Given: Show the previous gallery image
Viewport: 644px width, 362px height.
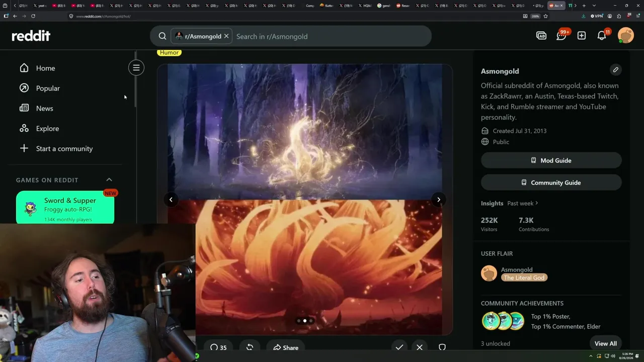Looking at the screenshot, I should pyautogui.click(x=171, y=200).
